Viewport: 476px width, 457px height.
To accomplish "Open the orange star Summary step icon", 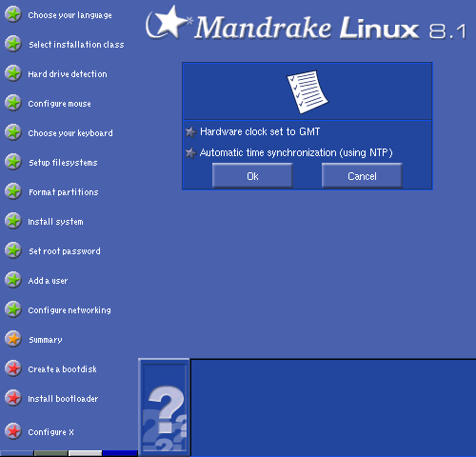I will pos(13,339).
